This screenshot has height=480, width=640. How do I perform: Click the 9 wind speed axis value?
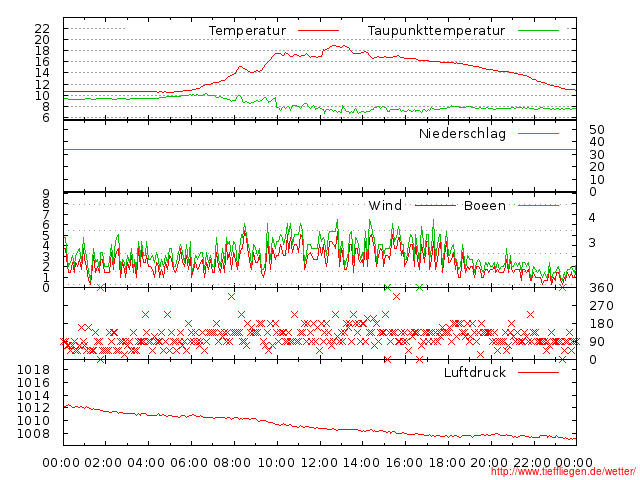coord(46,194)
